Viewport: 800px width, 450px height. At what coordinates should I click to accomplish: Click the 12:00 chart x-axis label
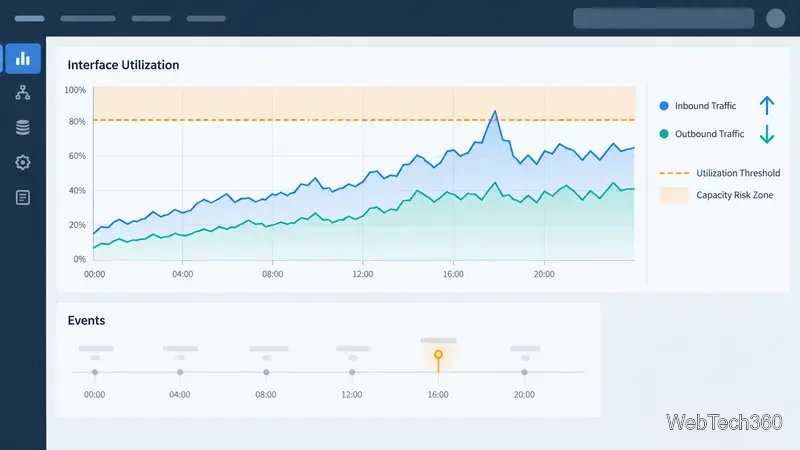point(363,274)
